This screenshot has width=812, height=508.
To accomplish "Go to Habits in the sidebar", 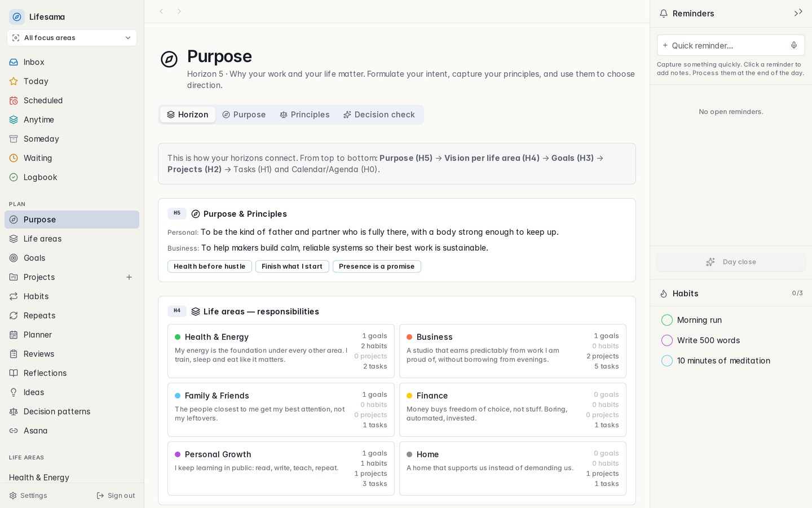I will 72,296.
